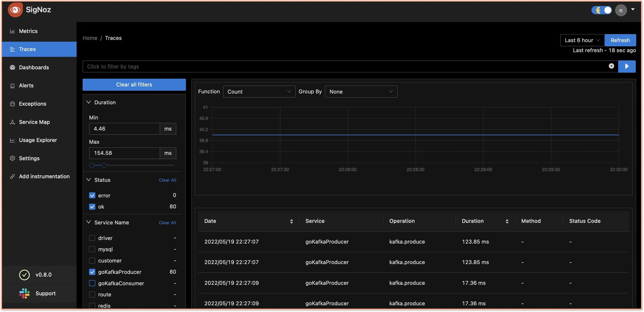Screen dimensions: 644x312
Task: Click the Slack support icon
Action: pyautogui.click(x=24, y=294)
